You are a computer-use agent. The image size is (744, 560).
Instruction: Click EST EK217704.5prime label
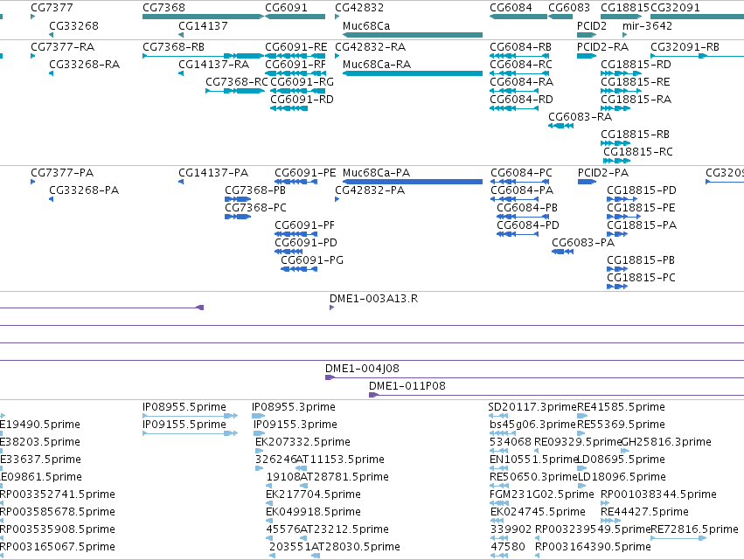point(313,494)
